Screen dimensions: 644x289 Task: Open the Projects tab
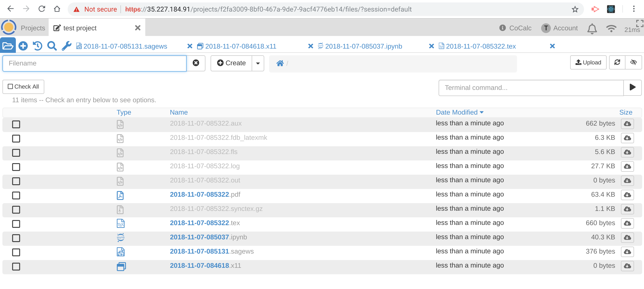point(33,28)
